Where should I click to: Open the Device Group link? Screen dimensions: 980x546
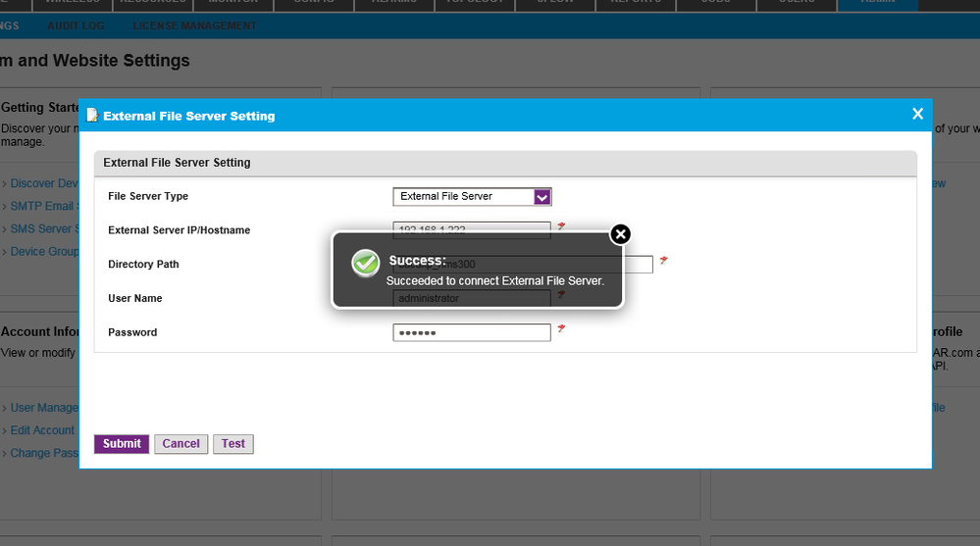pos(44,252)
